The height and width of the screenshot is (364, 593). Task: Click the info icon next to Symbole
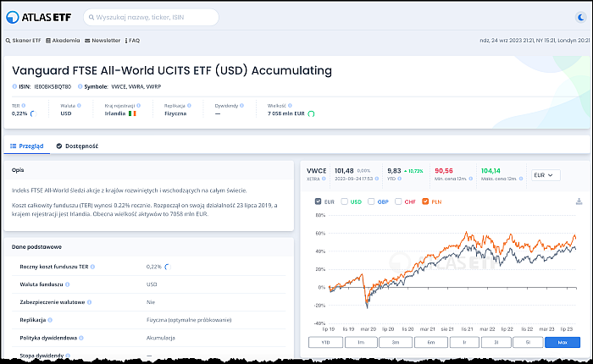coord(80,86)
